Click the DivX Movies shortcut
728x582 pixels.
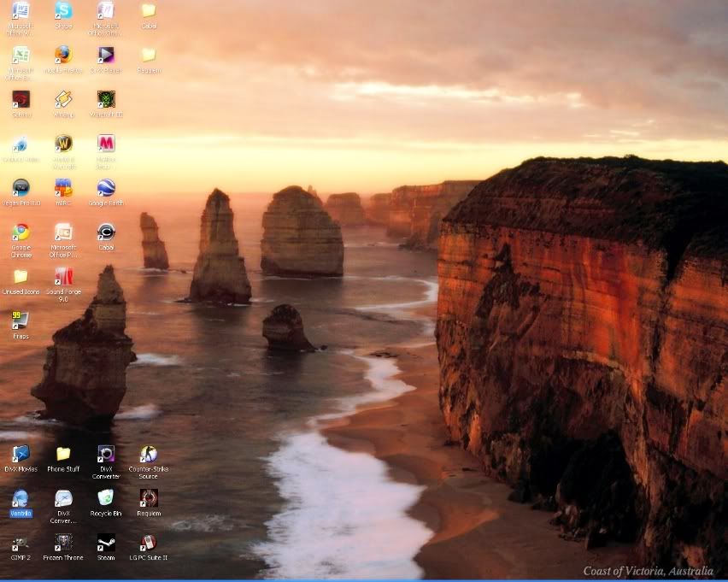coord(21,454)
